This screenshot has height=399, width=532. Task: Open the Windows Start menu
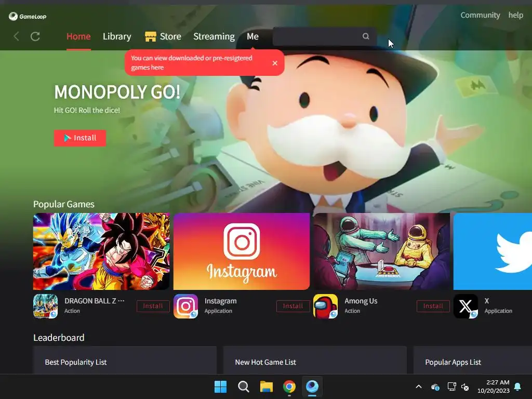pos(220,387)
